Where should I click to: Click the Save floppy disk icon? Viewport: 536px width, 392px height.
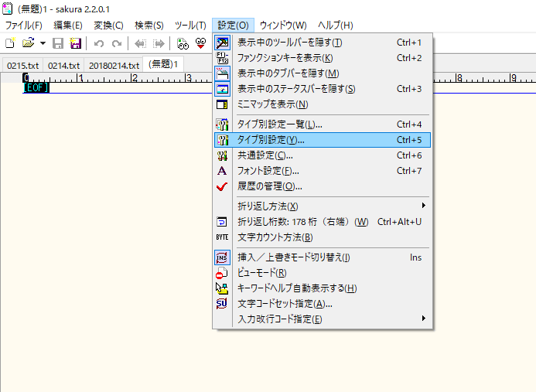click(58, 43)
